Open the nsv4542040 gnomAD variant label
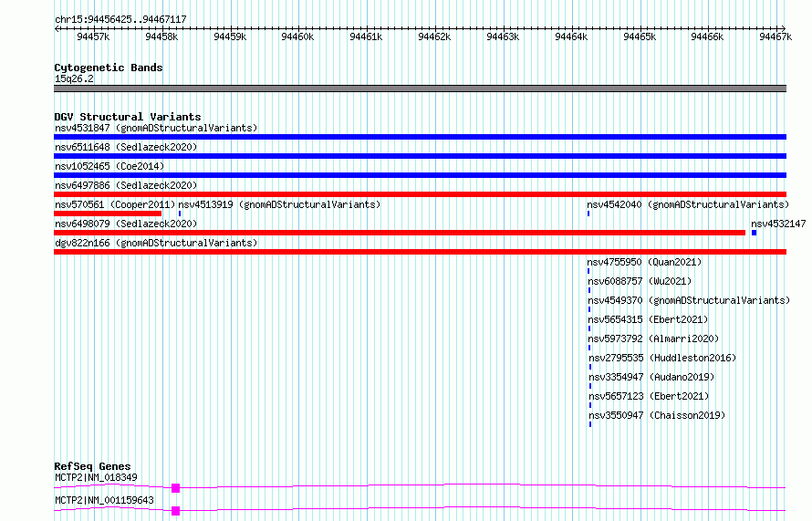Viewport: 812px width, 521px height. click(688, 204)
